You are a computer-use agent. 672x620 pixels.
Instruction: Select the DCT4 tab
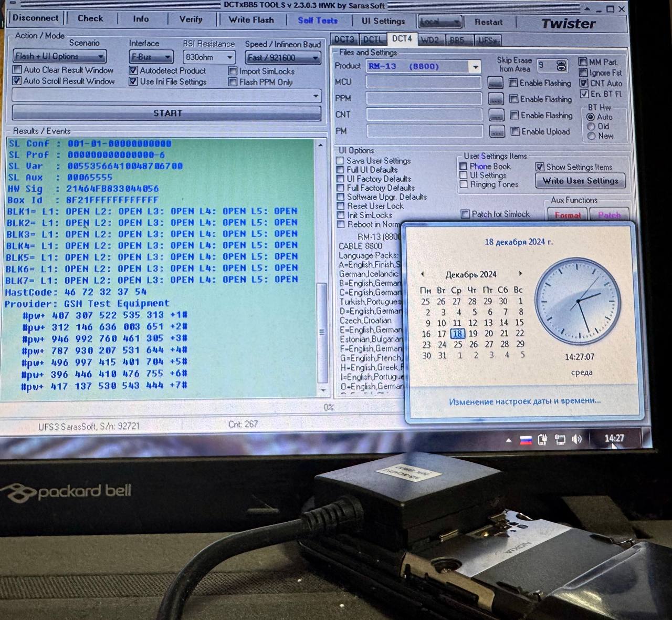coord(402,39)
